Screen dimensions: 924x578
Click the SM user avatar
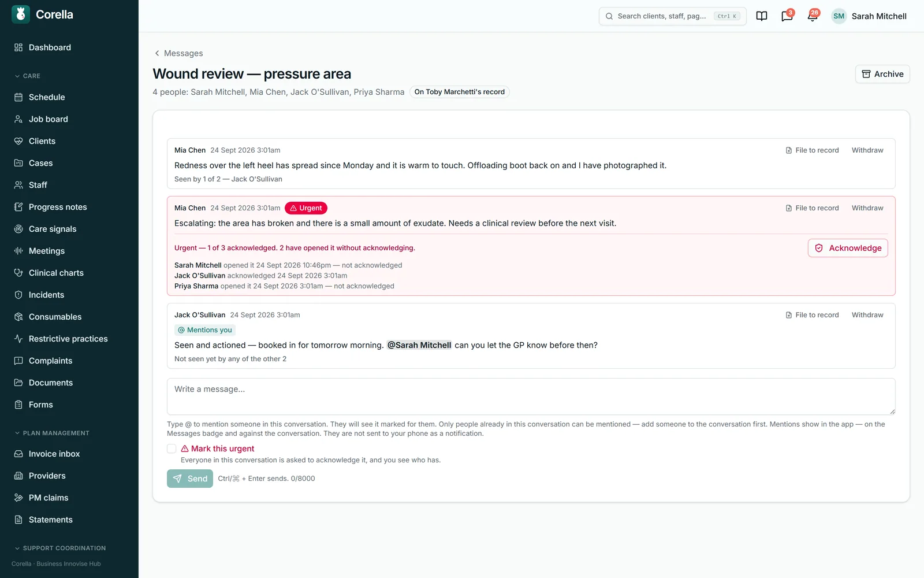pyautogui.click(x=839, y=16)
